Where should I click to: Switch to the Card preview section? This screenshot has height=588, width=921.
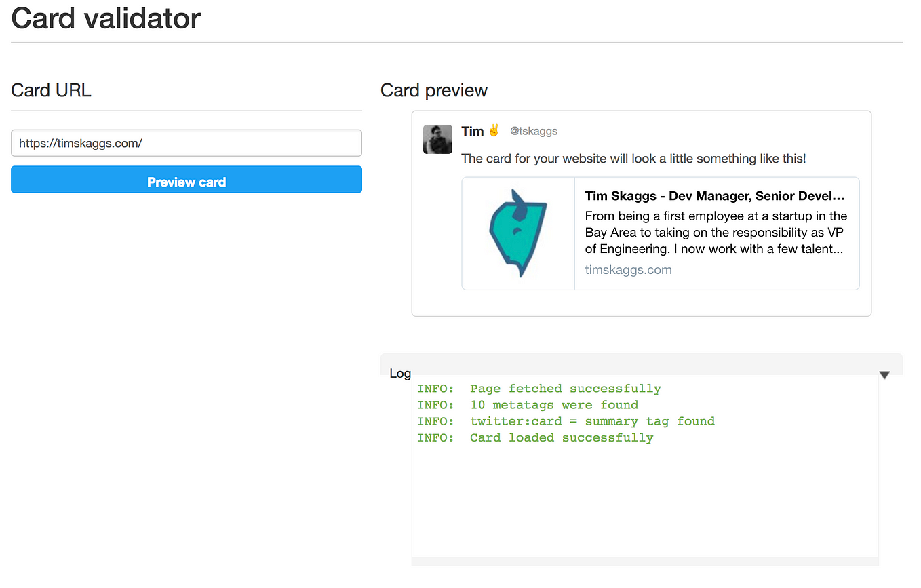pos(433,90)
